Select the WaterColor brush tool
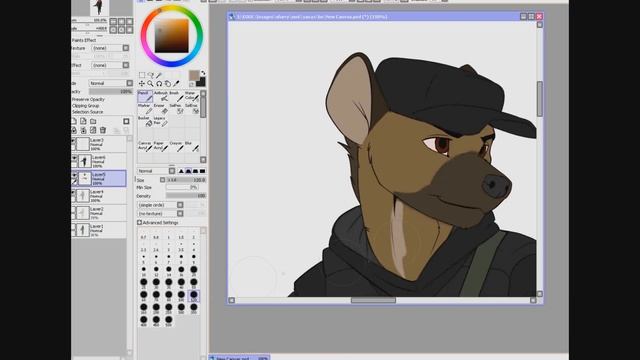Viewport: 640px width, 360px height. 191,96
